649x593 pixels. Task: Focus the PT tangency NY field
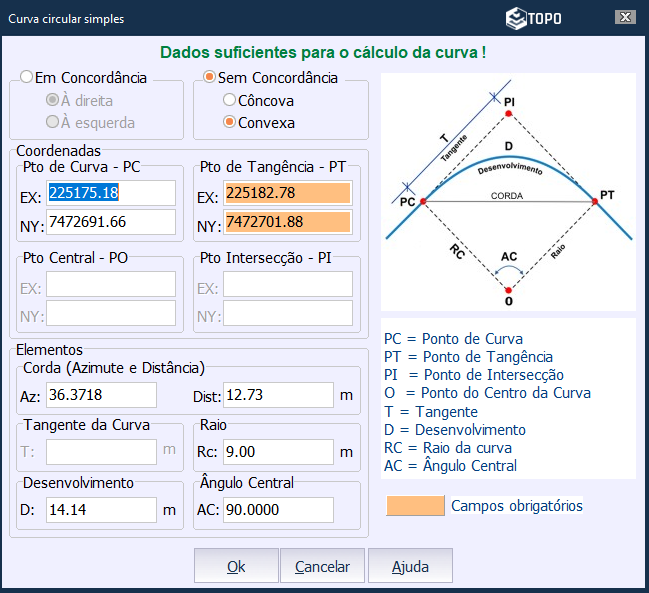click(288, 222)
